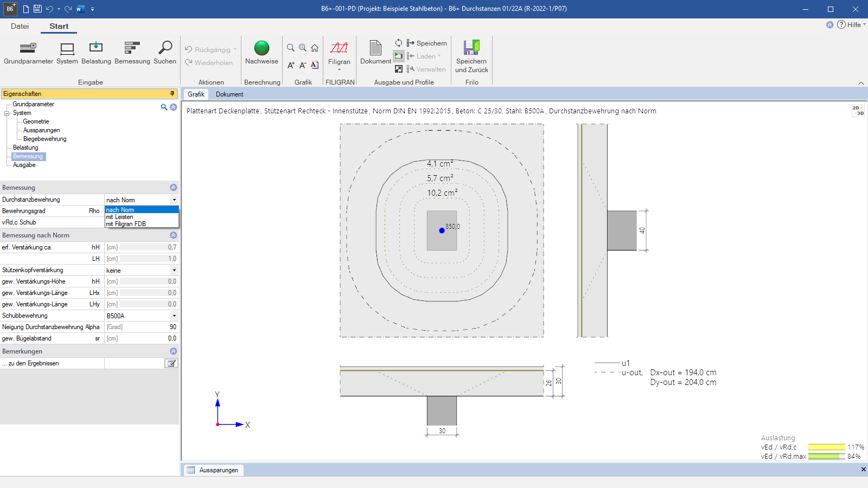Switch to the Start ribbon tab
868x488 pixels.
(59, 26)
